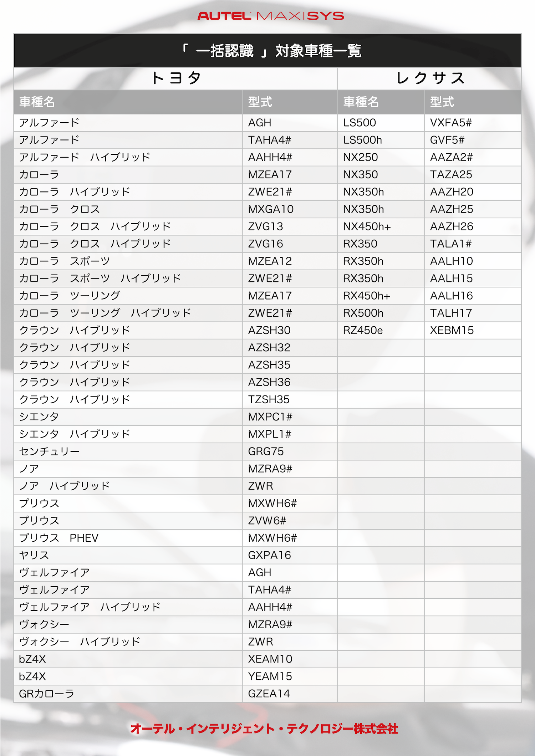The image size is (535, 756).
Task: Click the AZSH30 model code
Action: coord(269,330)
